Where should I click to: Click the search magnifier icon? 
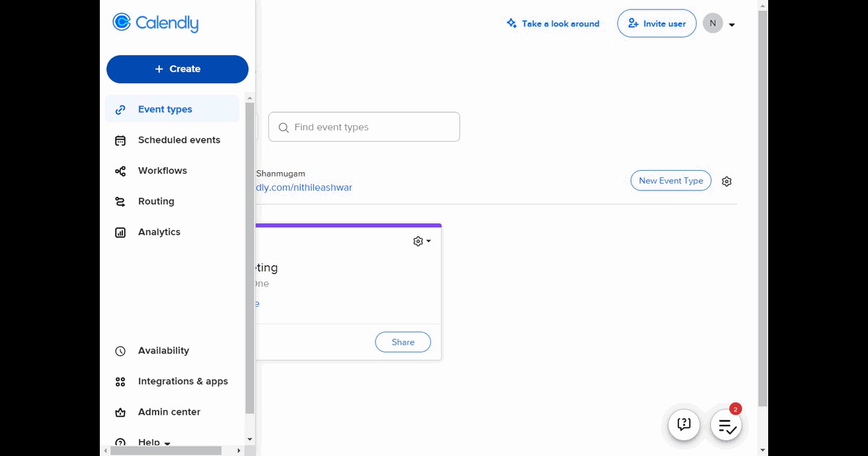(x=284, y=127)
